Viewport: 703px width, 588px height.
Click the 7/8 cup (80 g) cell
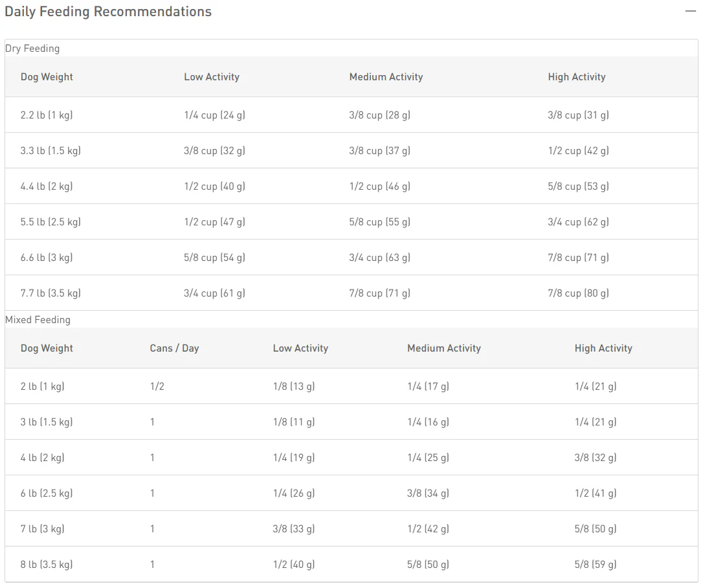pyautogui.click(x=578, y=293)
